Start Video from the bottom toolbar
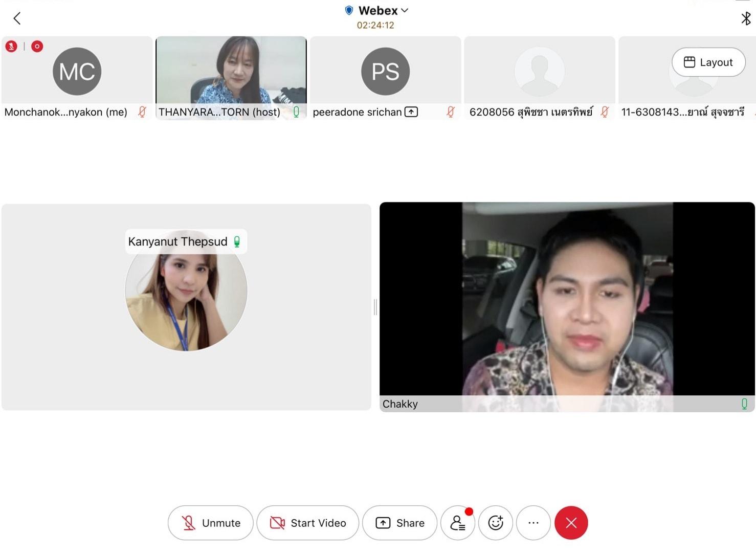This screenshot has height=556, width=756. pos(308,523)
